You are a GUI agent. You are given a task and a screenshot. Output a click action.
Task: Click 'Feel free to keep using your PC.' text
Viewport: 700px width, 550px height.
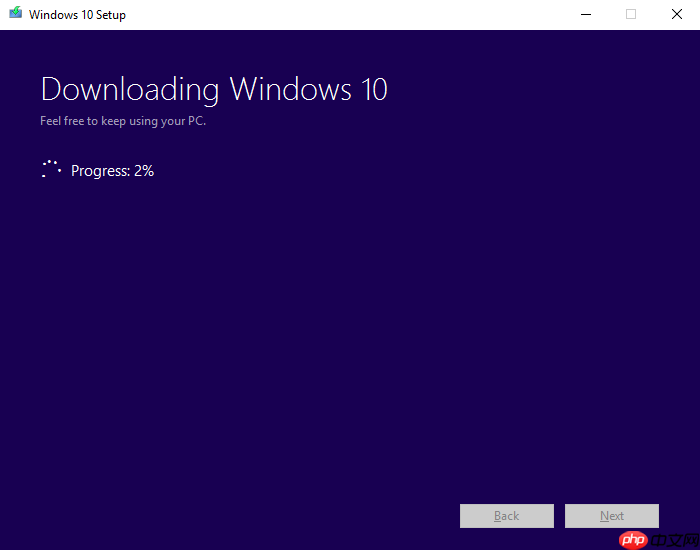coord(123,121)
